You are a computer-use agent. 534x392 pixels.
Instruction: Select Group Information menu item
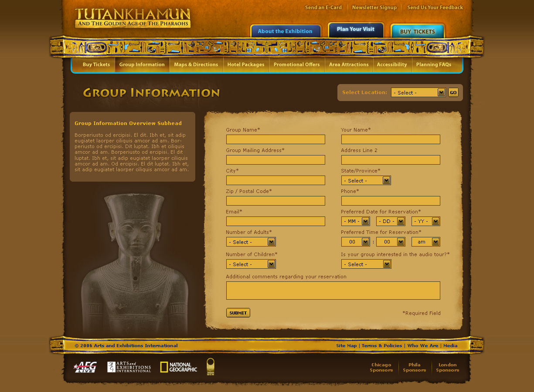coord(142,64)
